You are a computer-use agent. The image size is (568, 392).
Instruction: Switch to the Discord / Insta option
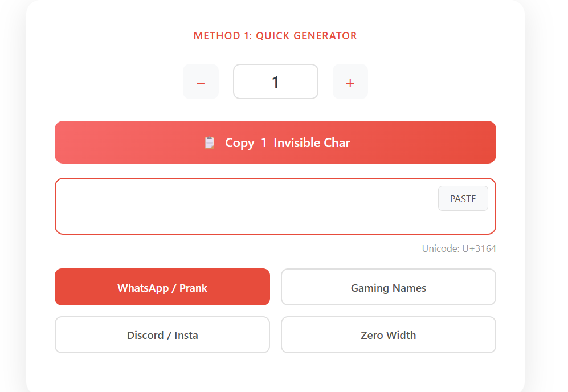click(162, 335)
